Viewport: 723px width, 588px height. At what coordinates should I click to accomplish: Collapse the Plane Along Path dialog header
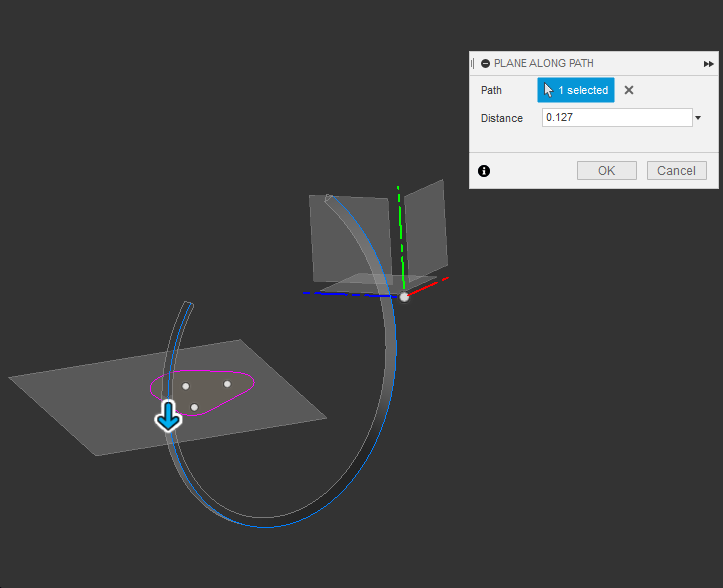tap(485, 63)
